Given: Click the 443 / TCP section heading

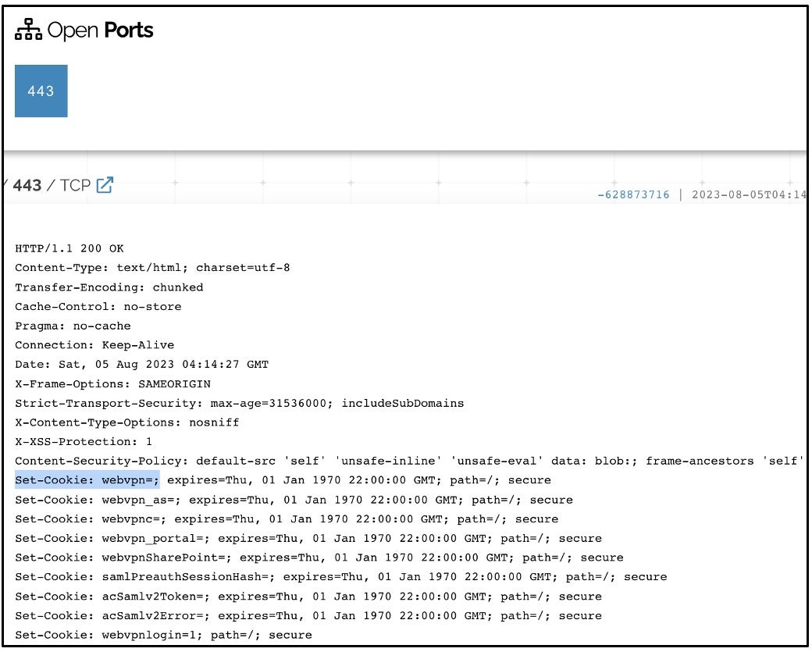Looking at the screenshot, I should 52,186.
